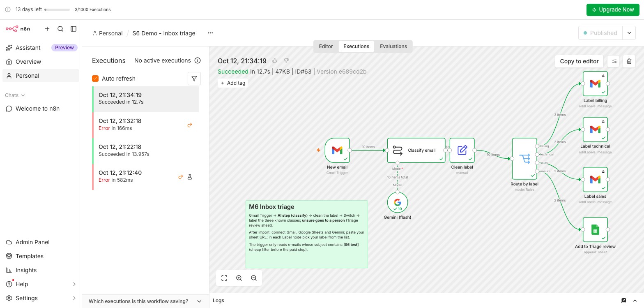
Task: Expand the Help submenu
Action: (x=74, y=284)
